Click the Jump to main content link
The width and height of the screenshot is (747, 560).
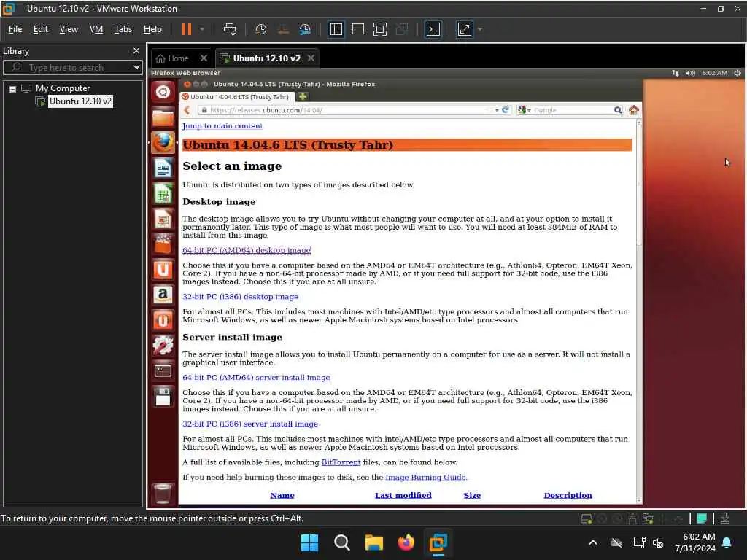tap(222, 125)
